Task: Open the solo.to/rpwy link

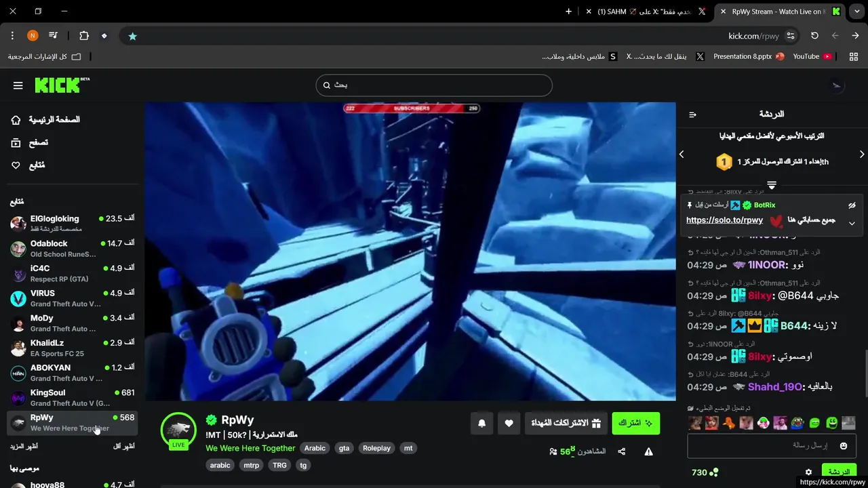Action: point(724,220)
